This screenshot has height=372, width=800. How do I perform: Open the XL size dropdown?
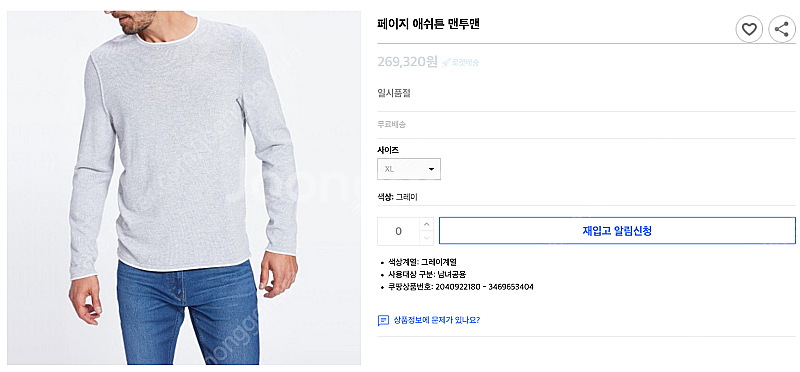click(x=409, y=169)
